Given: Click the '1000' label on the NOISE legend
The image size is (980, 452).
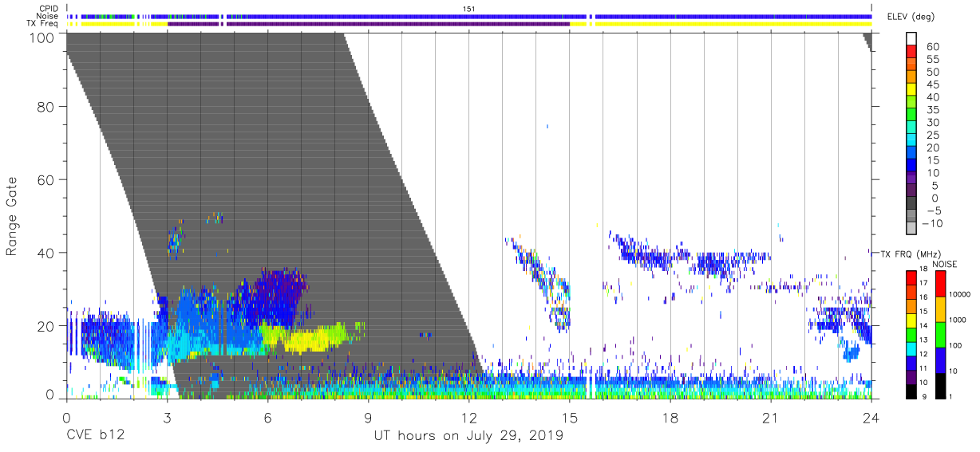Looking at the screenshot, I should pos(959,319).
